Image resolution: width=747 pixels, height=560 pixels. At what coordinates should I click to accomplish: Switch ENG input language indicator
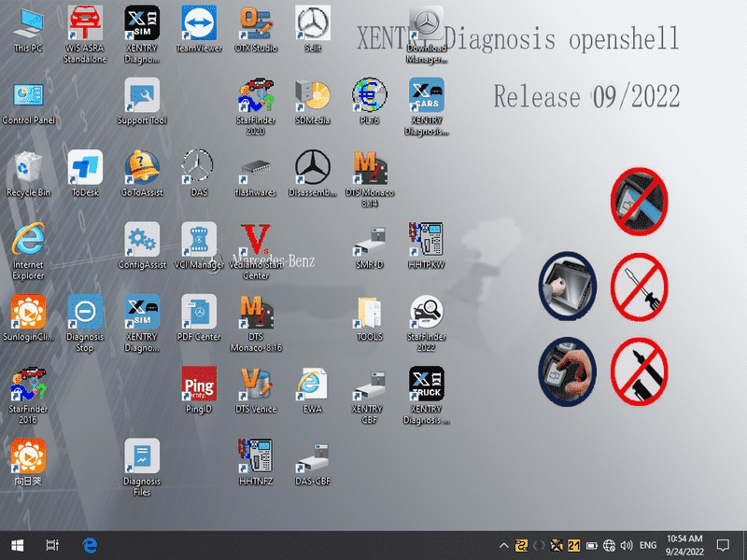pos(648,546)
